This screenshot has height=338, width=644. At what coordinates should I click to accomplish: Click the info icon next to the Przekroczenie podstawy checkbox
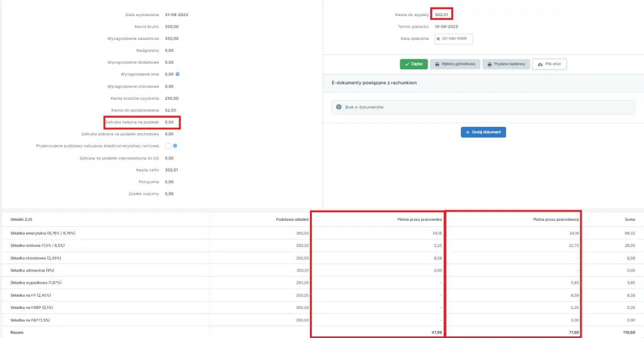(175, 146)
